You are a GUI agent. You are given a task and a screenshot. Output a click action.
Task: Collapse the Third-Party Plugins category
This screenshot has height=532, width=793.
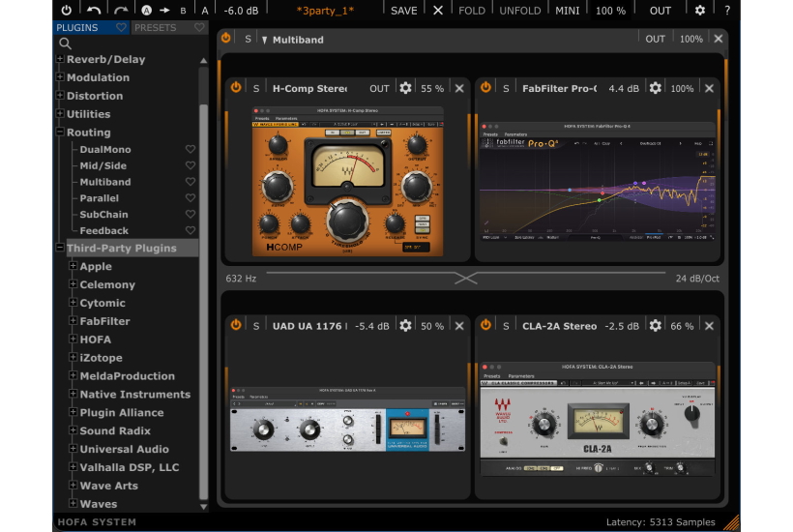coord(60,248)
